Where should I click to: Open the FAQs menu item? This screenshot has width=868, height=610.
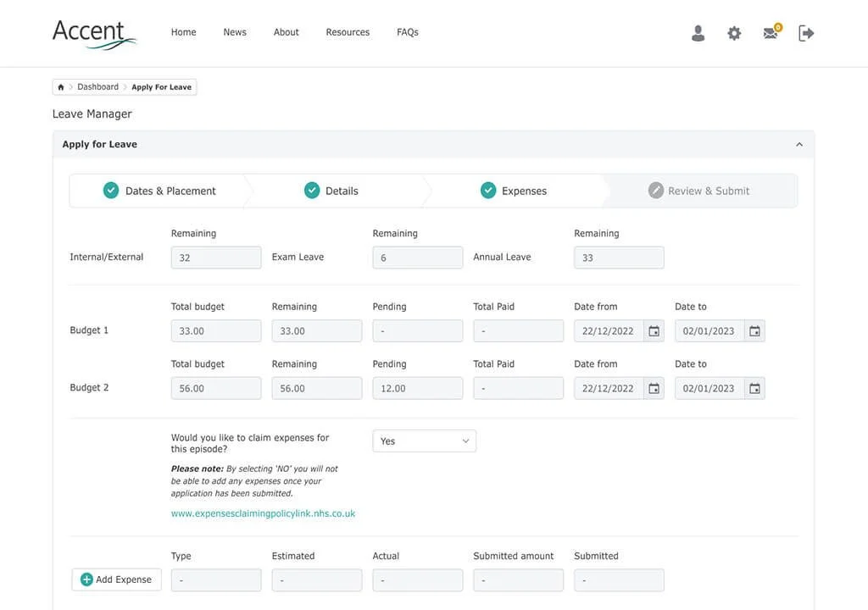point(408,32)
